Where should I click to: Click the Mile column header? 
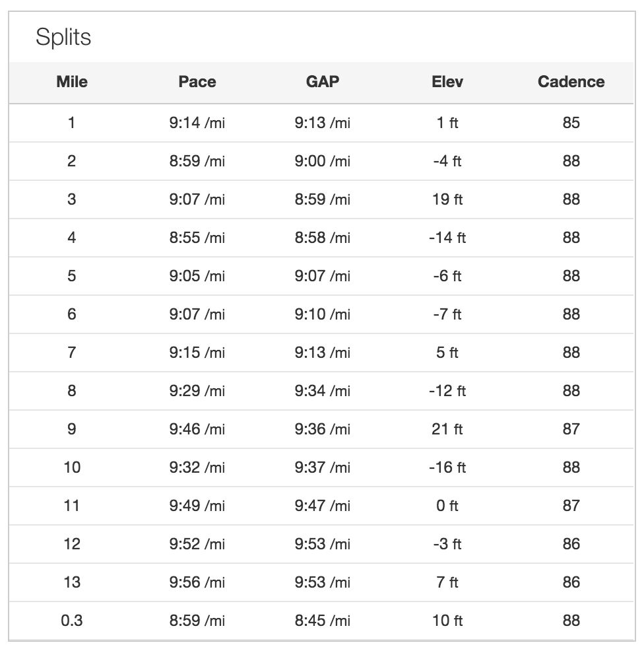(x=72, y=82)
